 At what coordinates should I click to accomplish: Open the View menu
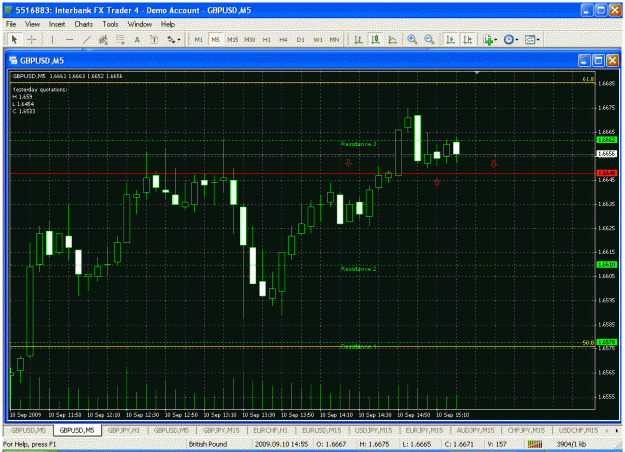32,24
